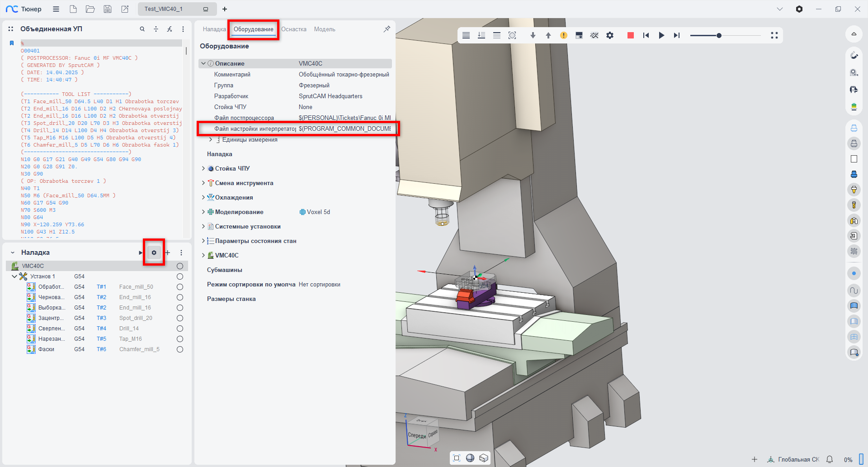868x467 pixels.
Task: Switch to the Модель tab
Action: point(325,29)
